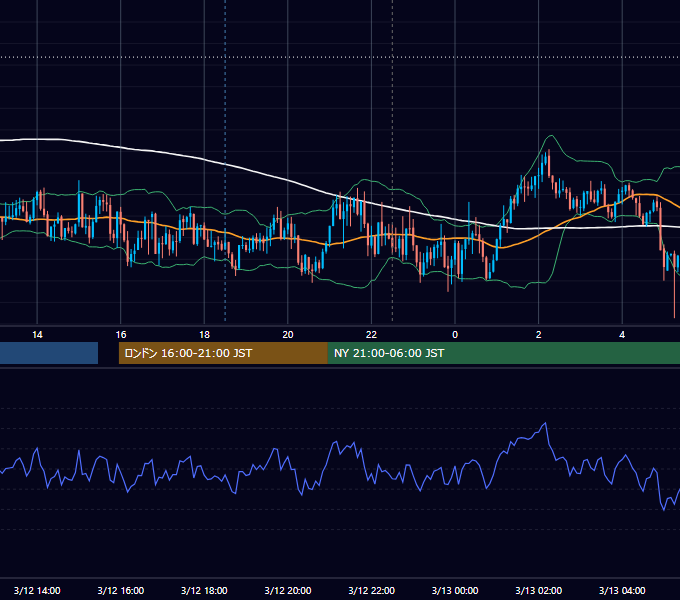Click the 3/13 02:00 time label
Image resolution: width=680 pixels, height=600 pixels.
(x=539, y=590)
